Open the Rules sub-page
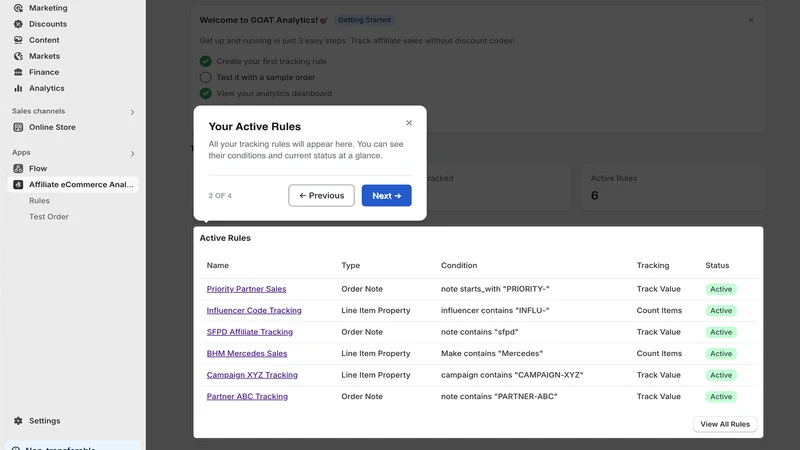The height and width of the screenshot is (450, 800). tap(39, 201)
